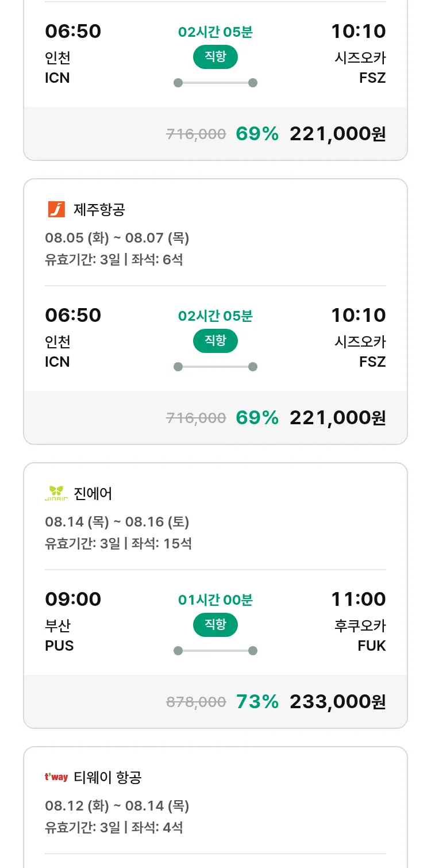
Task: Tap the Jeju Air orange logo icon
Action: [56, 209]
